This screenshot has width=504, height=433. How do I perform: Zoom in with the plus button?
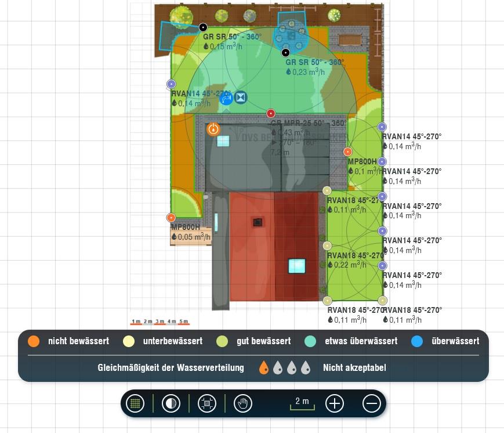(335, 403)
